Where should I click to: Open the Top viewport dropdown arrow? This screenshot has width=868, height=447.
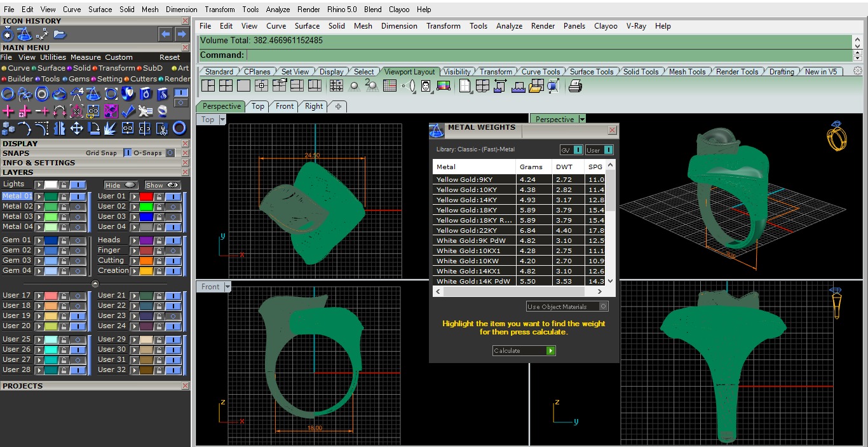tap(222, 120)
